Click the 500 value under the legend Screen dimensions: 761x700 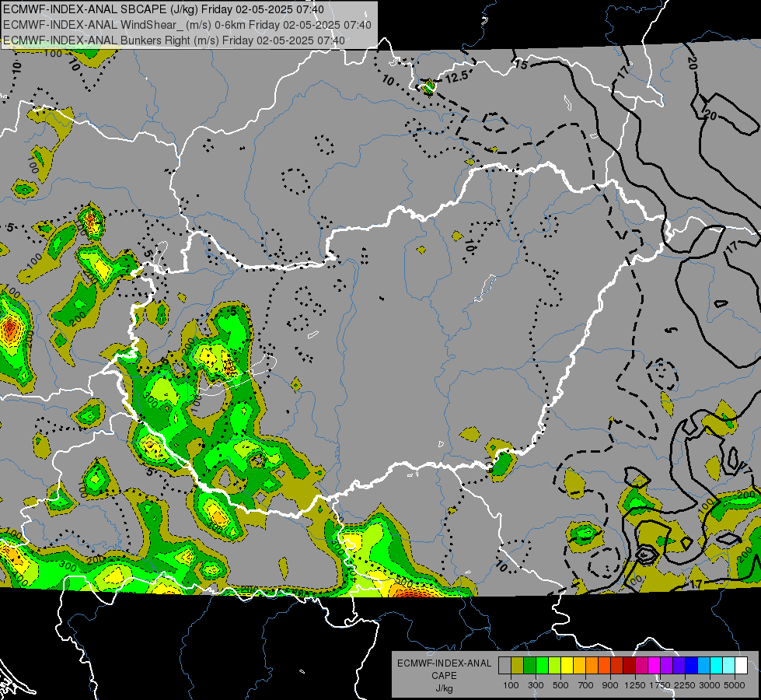[x=560, y=685]
